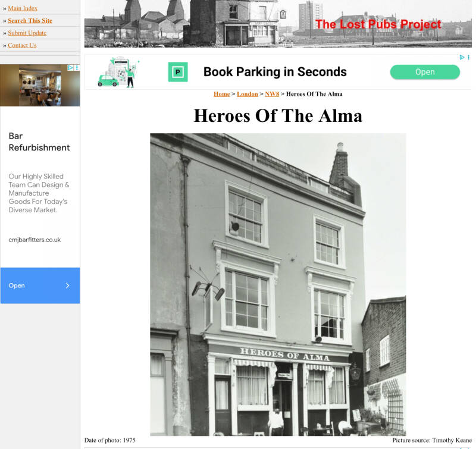Click AdChoices icon on sidebar ad
The image size is (476, 449).
[70, 68]
